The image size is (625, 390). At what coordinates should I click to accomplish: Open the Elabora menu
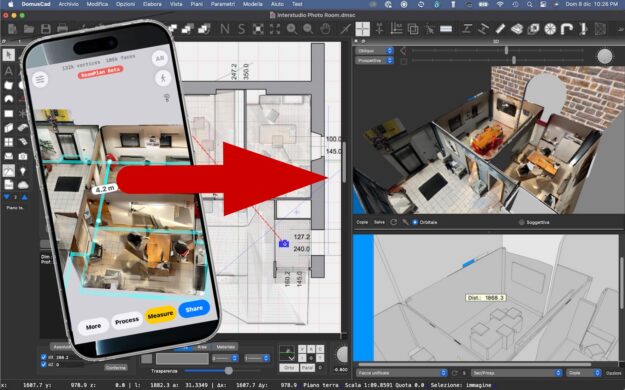[x=152, y=4]
